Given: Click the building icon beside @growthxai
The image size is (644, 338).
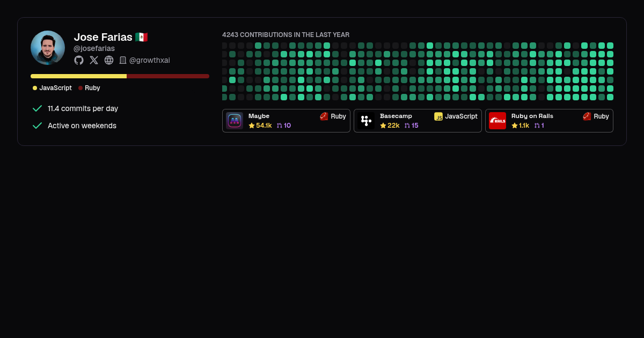Looking at the screenshot, I should pos(123,60).
